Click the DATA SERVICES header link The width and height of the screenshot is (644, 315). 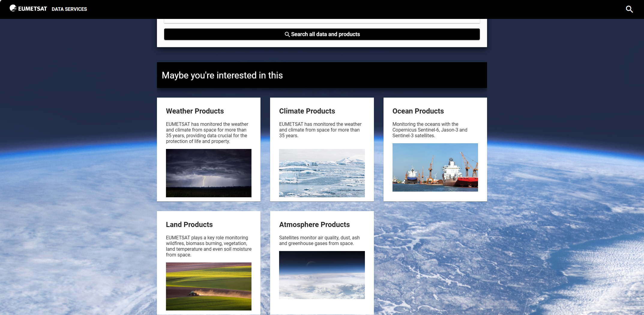[69, 9]
